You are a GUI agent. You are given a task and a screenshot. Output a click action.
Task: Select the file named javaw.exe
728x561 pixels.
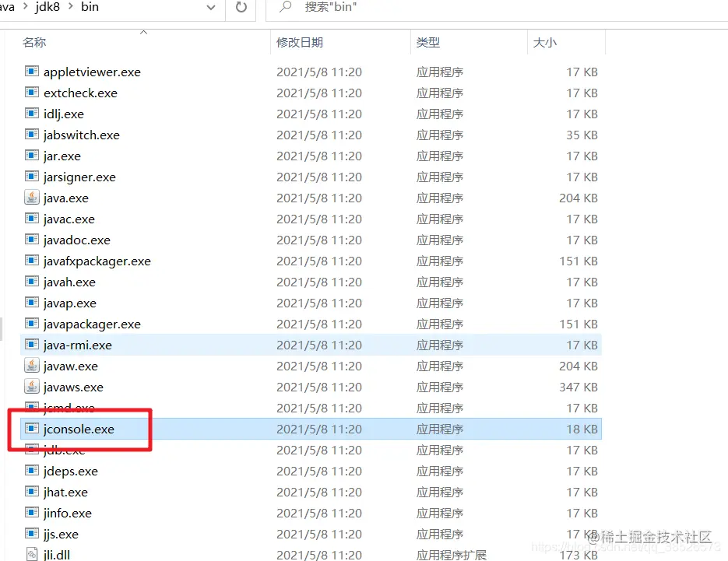[71, 366]
